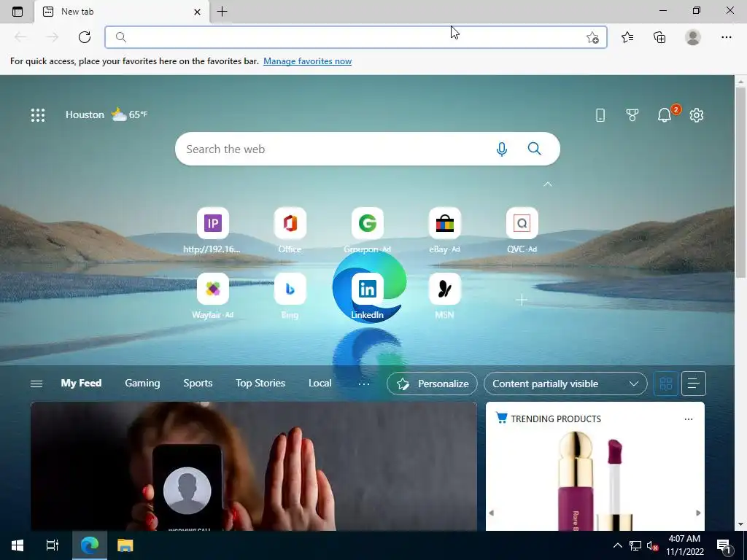
Task: Open the Rewards trophy icon
Action: point(632,114)
